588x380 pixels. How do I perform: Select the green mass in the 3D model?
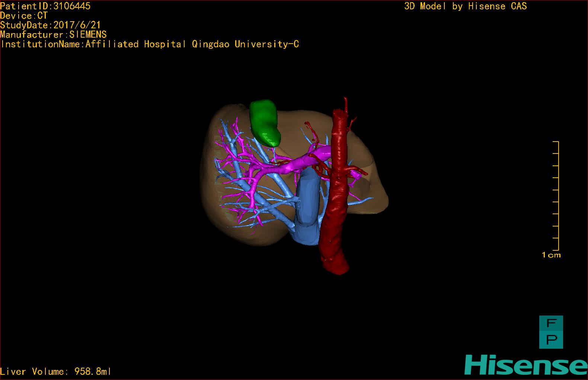(x=265, y=122)
